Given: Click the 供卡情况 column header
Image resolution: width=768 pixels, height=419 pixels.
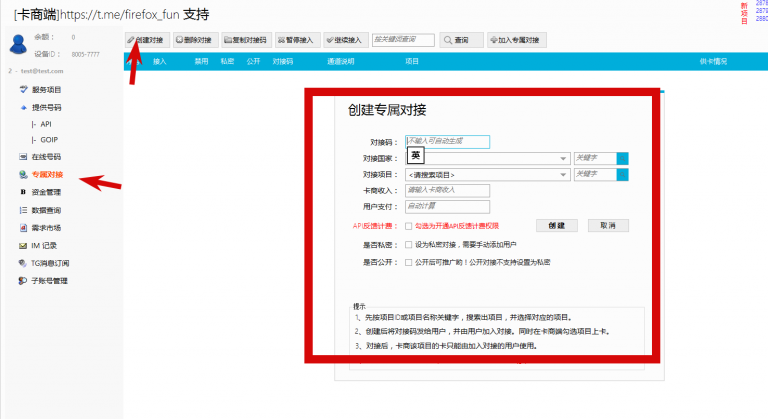Looking at the screenshot, I should point(713,61).
